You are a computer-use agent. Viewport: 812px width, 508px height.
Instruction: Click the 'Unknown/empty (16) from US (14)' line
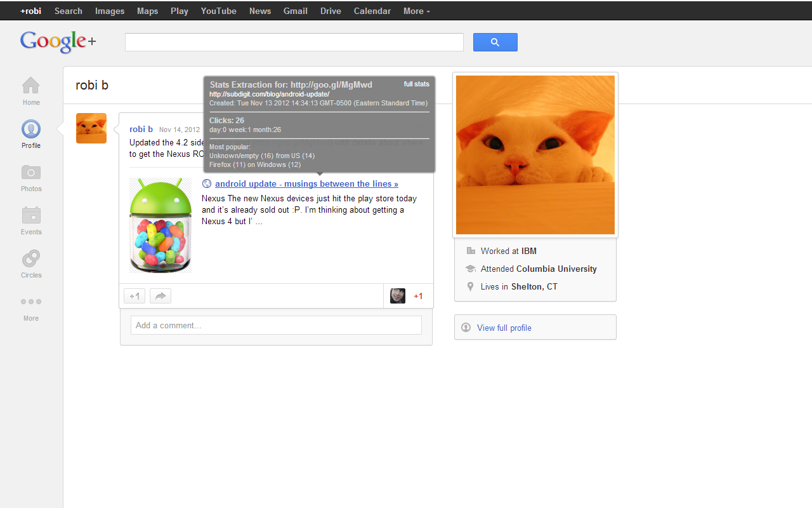[x=262, y=156]
